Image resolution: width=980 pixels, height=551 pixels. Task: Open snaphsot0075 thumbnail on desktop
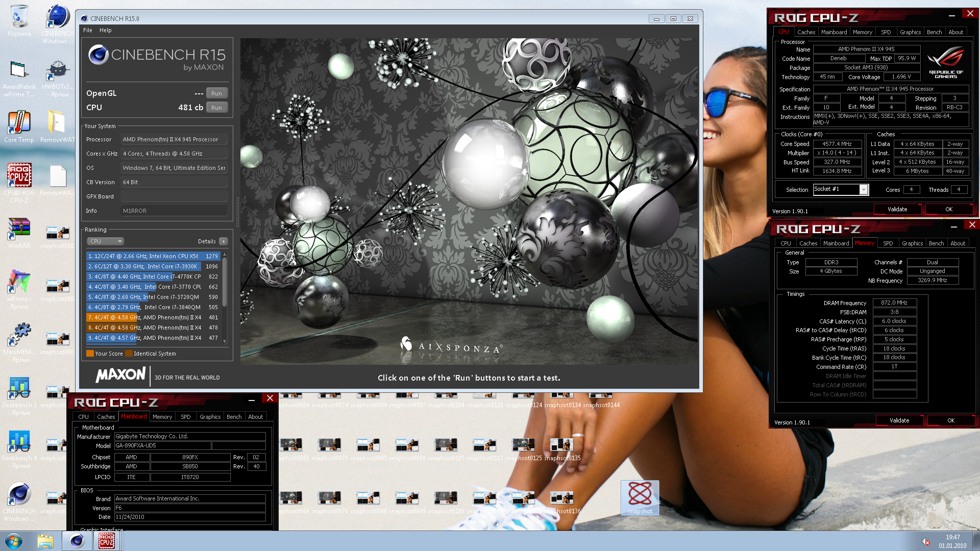(x=329, y=449)
